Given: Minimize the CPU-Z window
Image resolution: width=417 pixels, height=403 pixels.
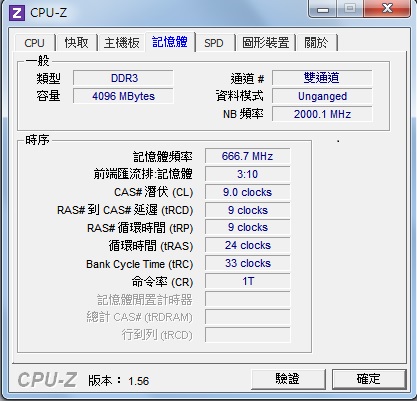Looking at the screenshot, I should pyautogui.click(x=322, y=8).
